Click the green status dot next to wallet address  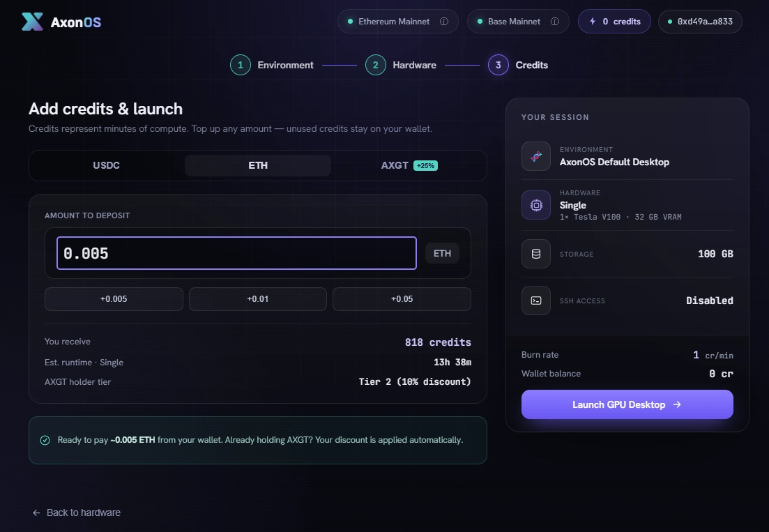670,22
